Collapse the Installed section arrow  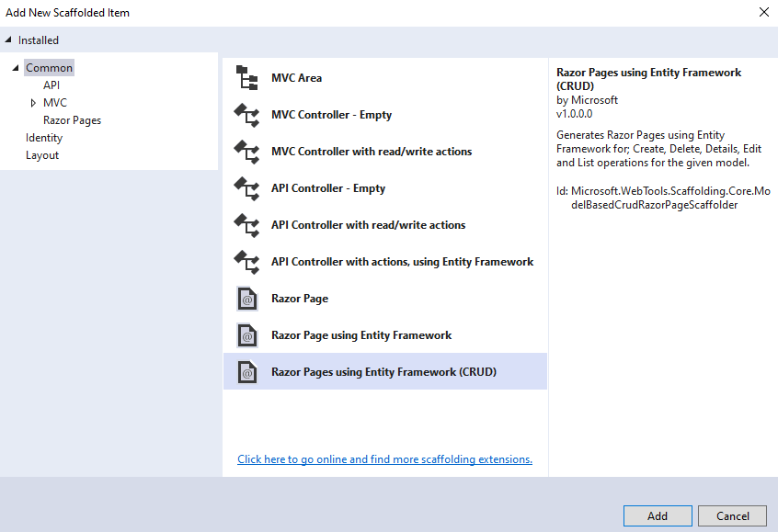pyautogui.click(x=8, y=40)
